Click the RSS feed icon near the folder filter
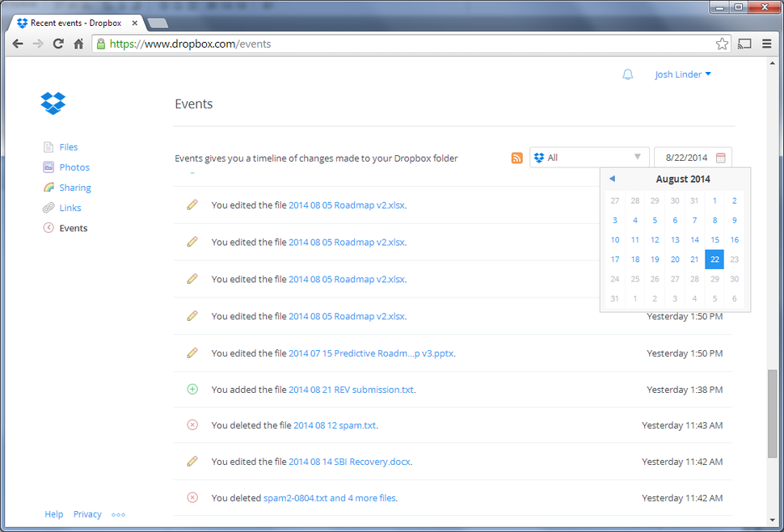This screenshot has width=784, height=532. (x=516, y=158)
